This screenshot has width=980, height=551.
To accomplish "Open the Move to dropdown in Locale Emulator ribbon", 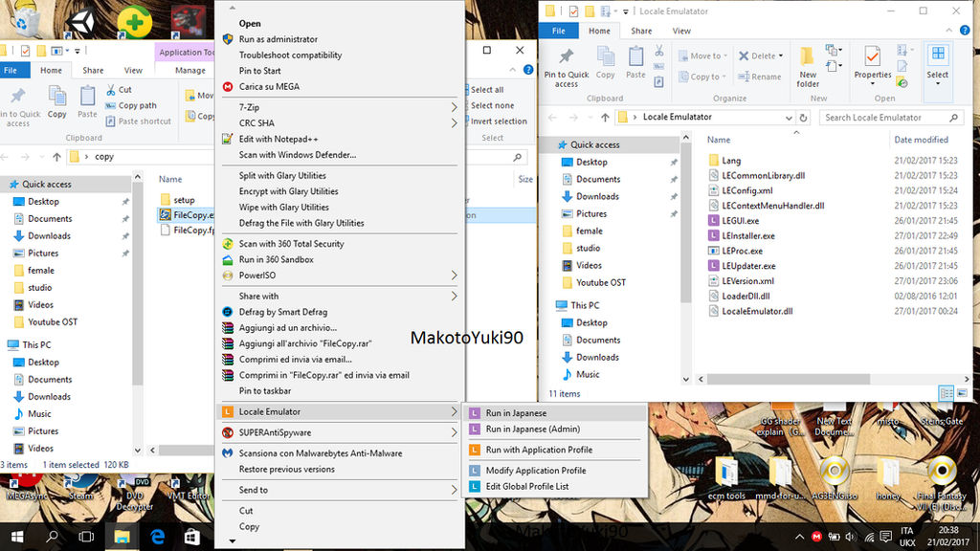I will [703, 56].
